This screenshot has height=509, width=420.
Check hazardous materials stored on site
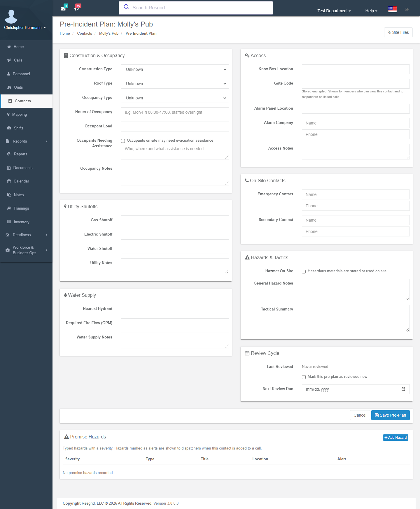(x=304, y=271)
